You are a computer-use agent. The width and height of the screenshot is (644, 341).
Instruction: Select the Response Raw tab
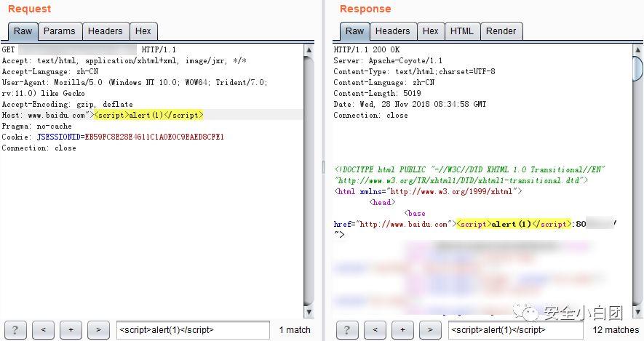click(x=354, y=31)
